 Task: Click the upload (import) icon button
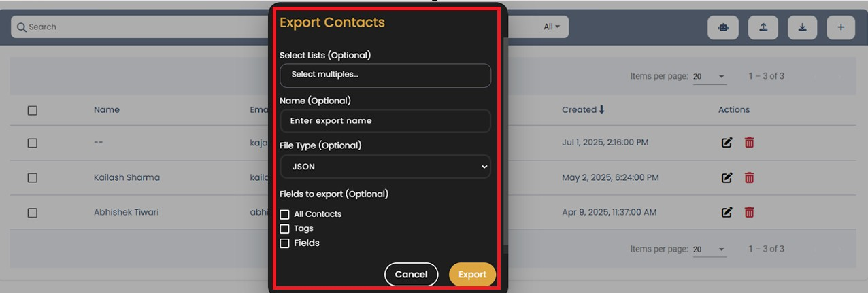763,27
